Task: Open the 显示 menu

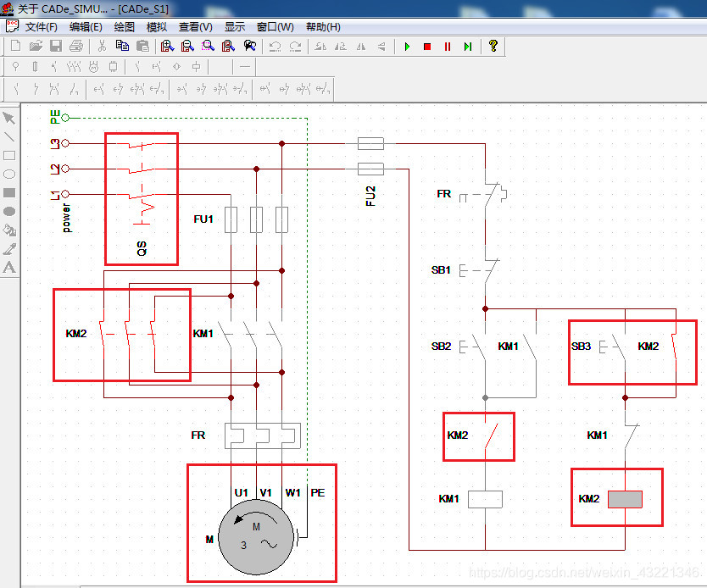Action: 235,27
